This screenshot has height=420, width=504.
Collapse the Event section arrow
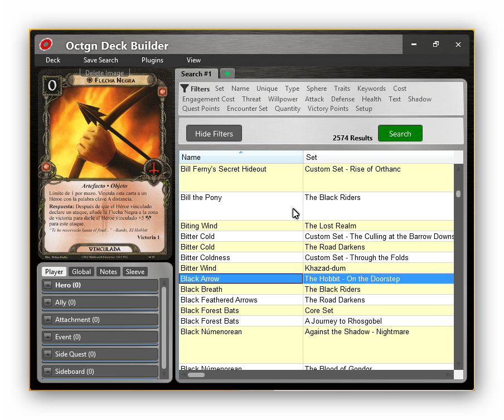[47, 337]
